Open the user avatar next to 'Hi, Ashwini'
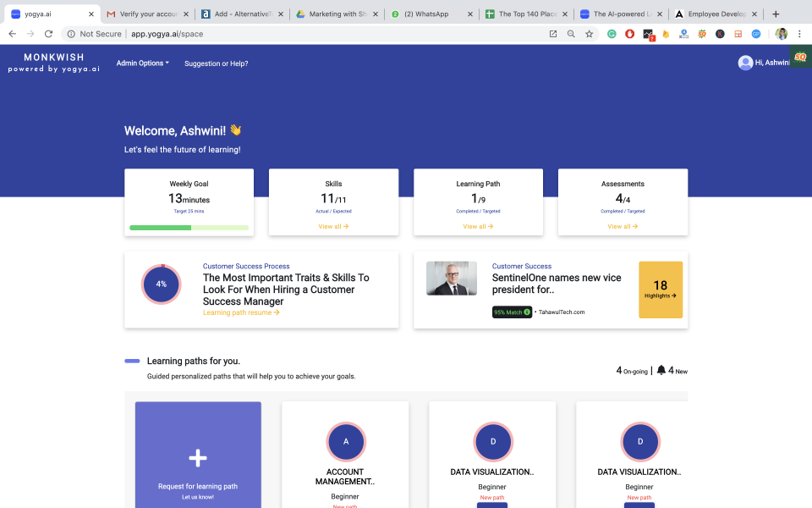This screenshot has height=508, width=812. [745, 62]
